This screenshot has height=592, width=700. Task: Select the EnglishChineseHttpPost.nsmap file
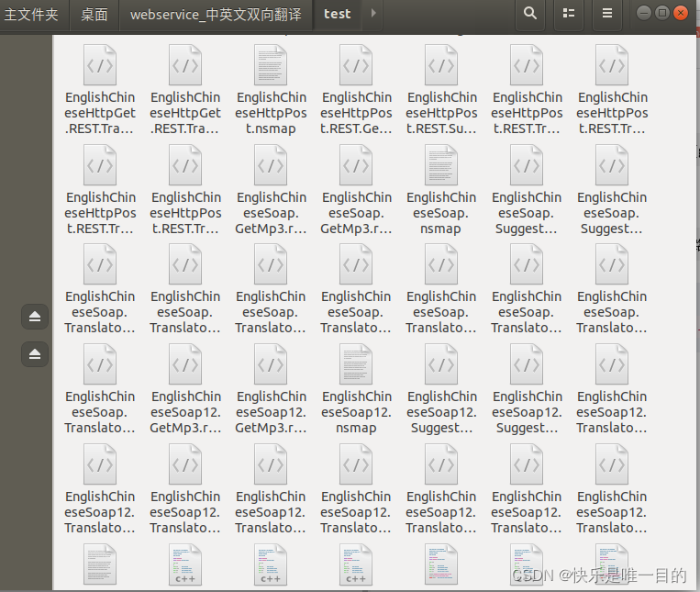[x=271, y=90]
